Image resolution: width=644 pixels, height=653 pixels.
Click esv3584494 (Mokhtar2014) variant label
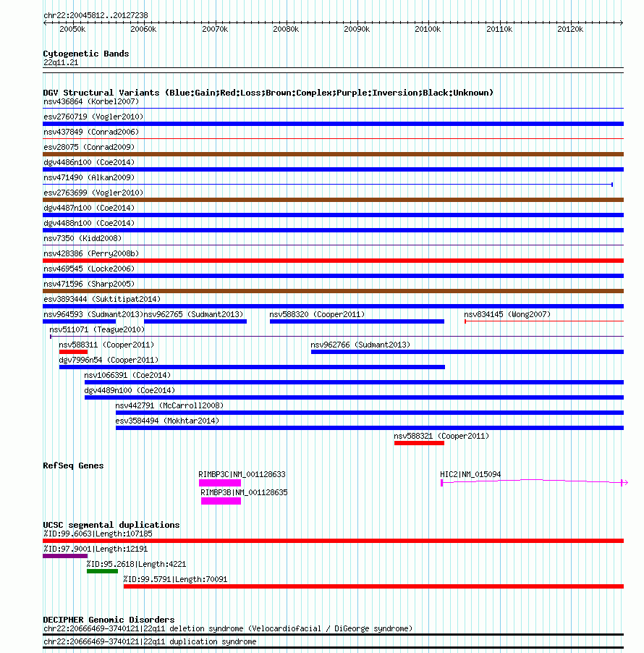pyautogui.click(x=167, y=421)
